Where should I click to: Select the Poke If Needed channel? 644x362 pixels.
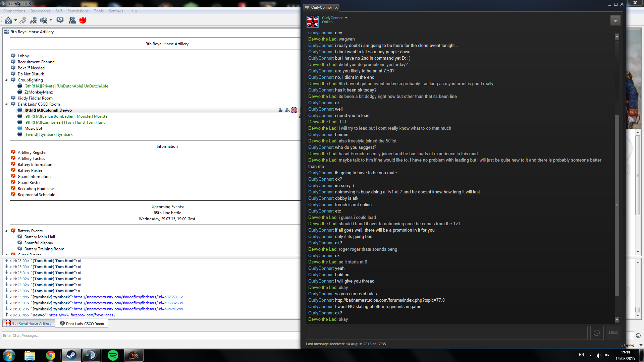pos(31,68)
